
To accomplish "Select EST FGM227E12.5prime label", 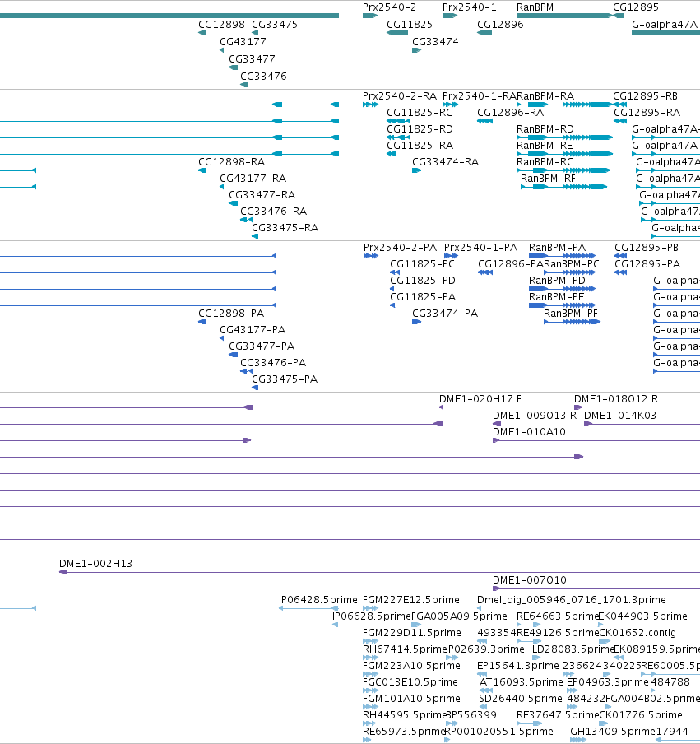I will point(410,600).
